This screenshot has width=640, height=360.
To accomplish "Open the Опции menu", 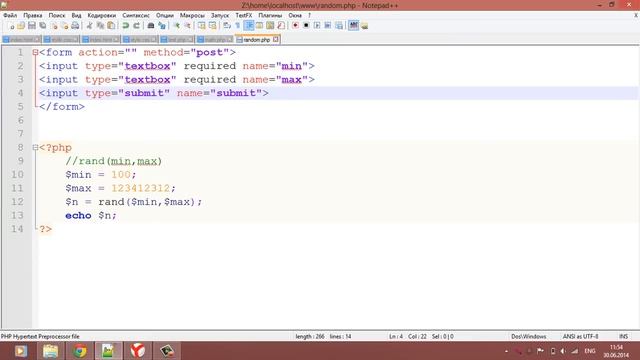I will [x=165, y=15].
